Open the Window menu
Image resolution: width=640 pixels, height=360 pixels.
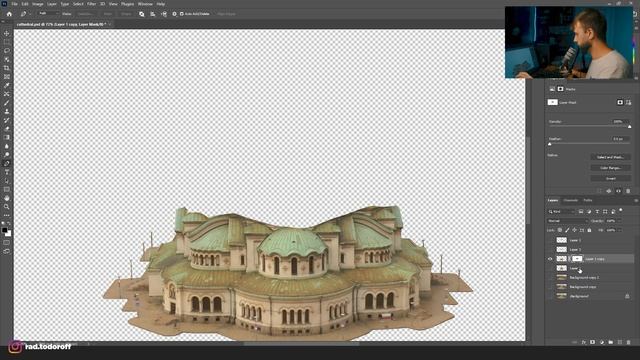[x=145, y=4]
